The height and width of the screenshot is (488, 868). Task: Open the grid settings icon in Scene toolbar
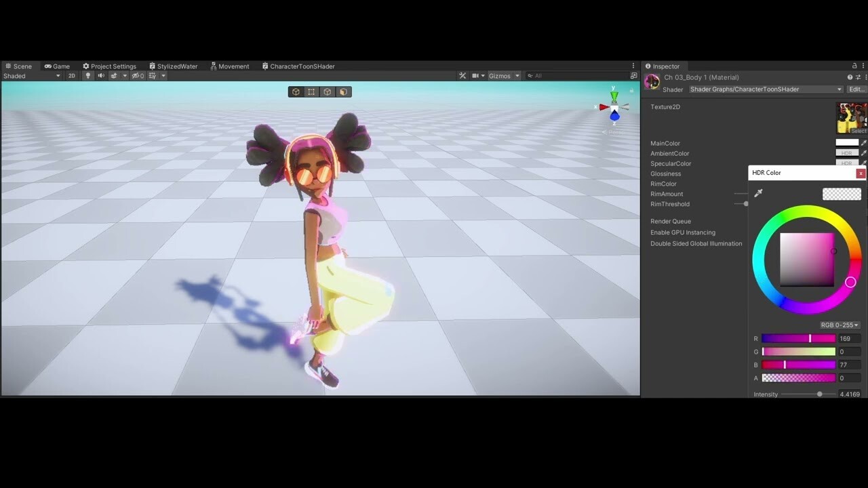(x=151, y=75)
